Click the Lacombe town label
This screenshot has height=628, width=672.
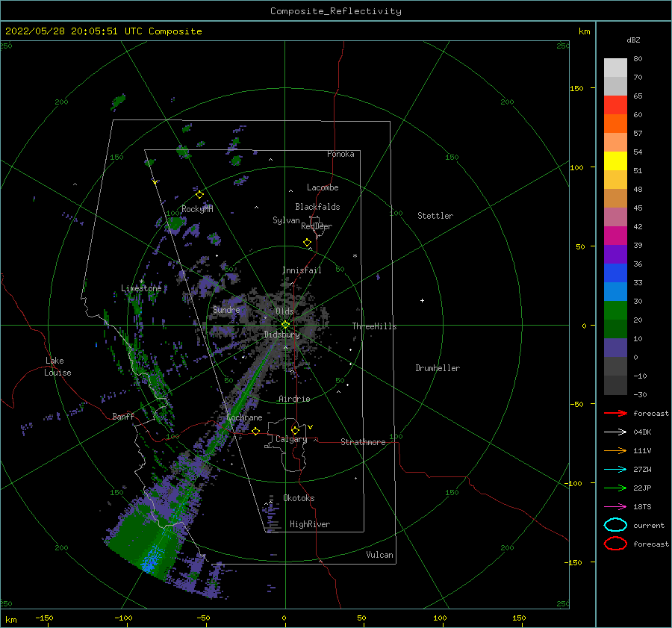point(323,187)
